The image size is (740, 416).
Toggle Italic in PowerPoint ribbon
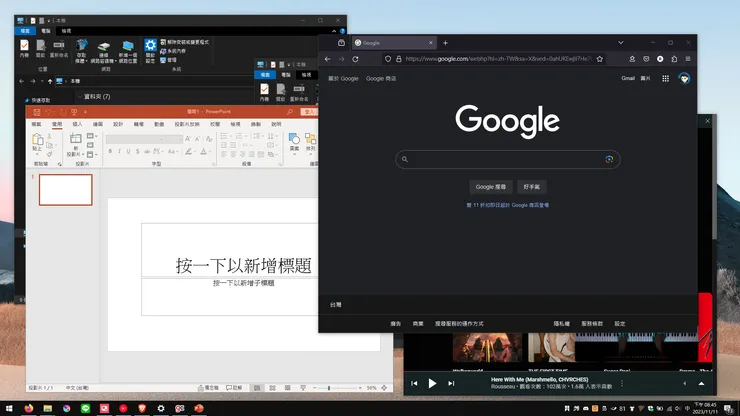[x=119, y=152]
